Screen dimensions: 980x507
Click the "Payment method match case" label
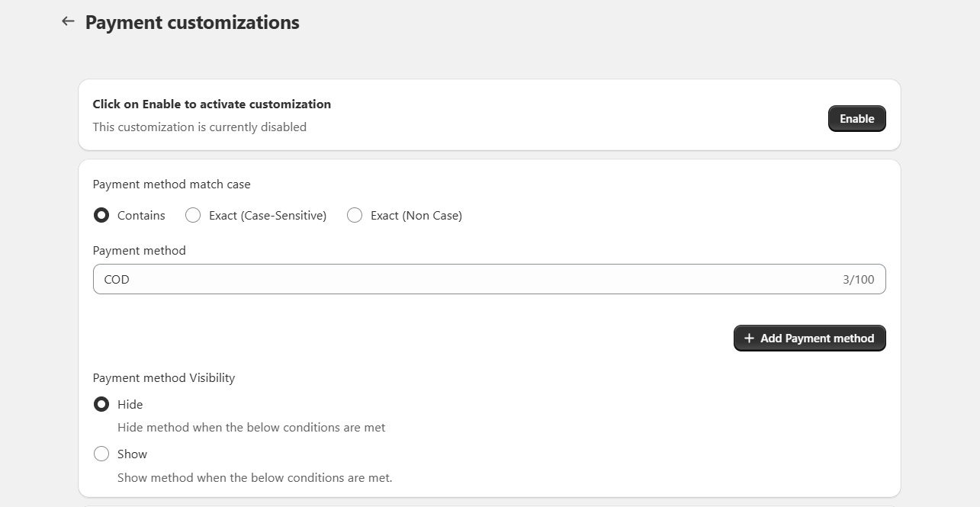point(172,185)
